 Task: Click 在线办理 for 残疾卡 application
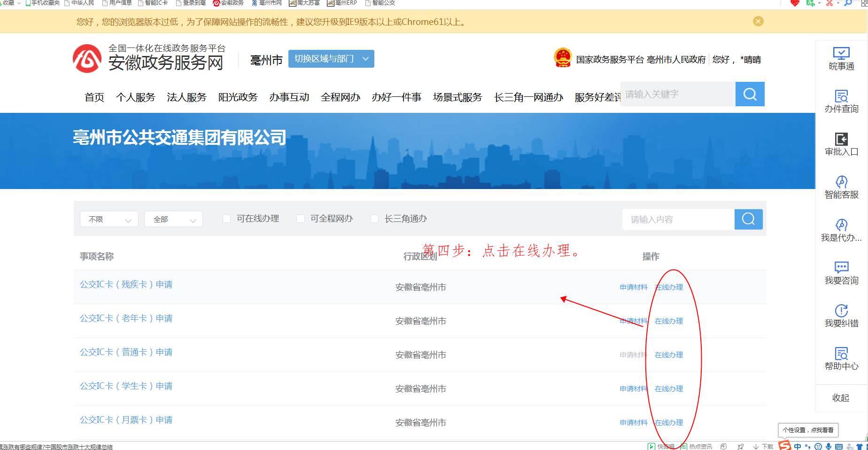(x=669, y=287)
